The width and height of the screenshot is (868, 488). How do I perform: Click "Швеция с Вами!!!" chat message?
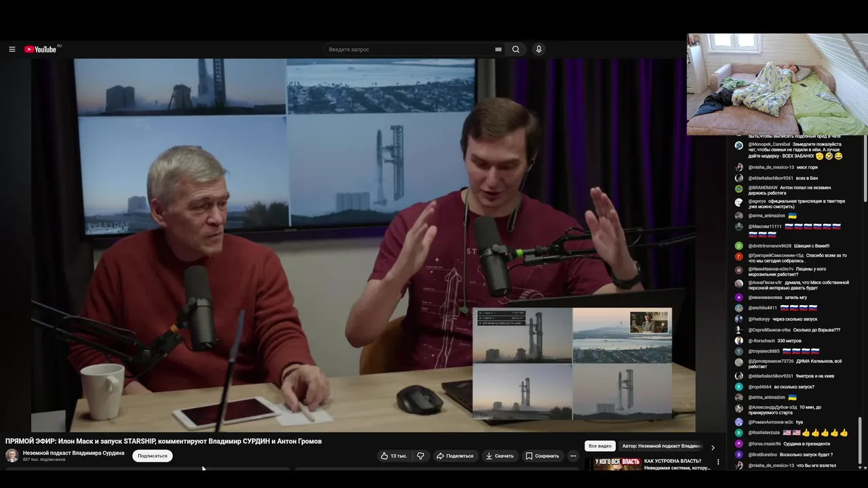coord(811,246)
